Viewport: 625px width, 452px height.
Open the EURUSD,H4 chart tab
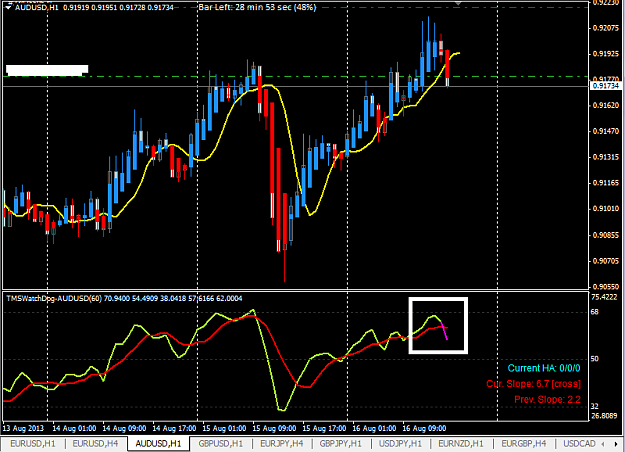pyautogui.click(x=95, y=444)
